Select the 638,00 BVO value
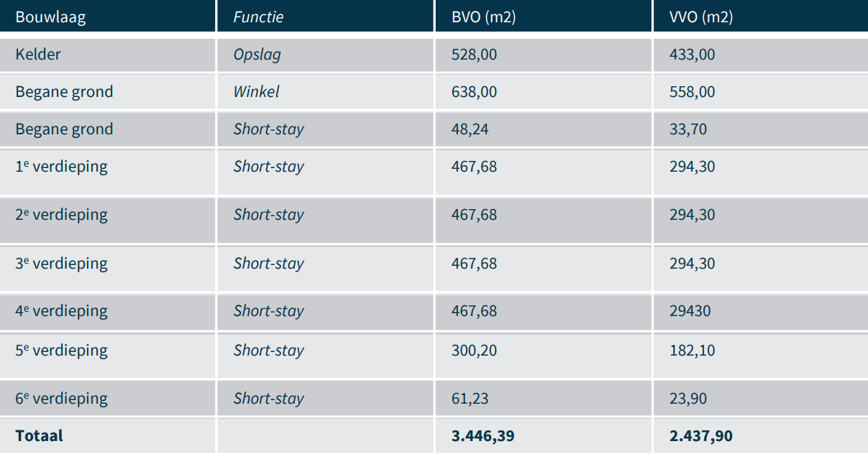Screen dimensions: 868x454 pos(474,92)
